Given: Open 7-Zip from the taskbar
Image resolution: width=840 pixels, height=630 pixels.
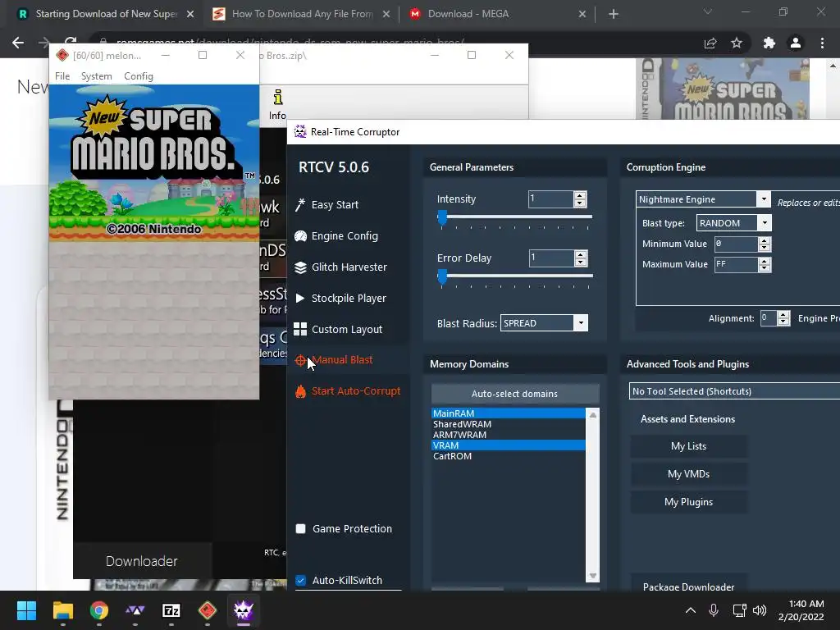Looking at the screenshot, I should [x=171, y=610].
